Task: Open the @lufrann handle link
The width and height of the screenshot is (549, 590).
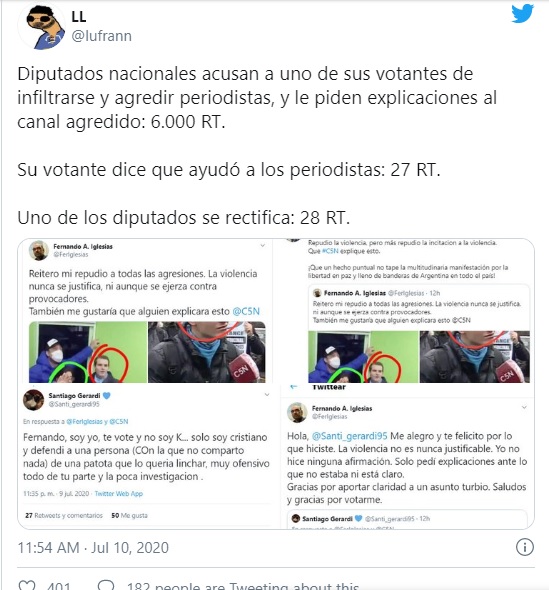Action: 102,36
